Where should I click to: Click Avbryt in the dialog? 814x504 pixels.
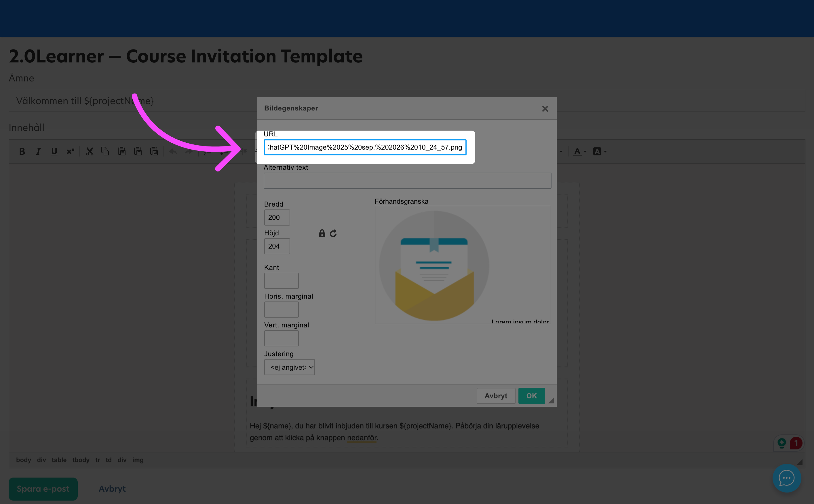click(x=496, y=396)
